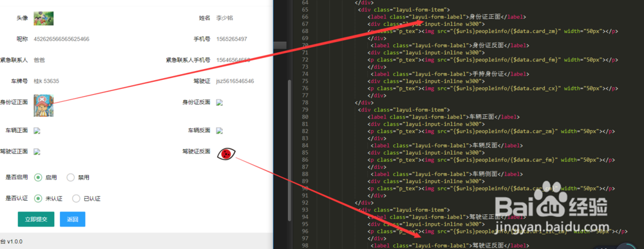Click the nickname value 452626566565625466
Image resolution: width=644 pixels, height=249 pixels.
point(62,39)
